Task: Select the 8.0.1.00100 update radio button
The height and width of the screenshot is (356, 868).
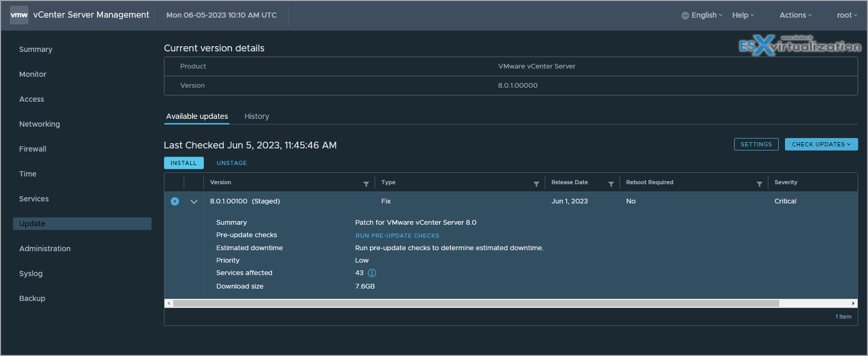Action: [x=175, y=201]
